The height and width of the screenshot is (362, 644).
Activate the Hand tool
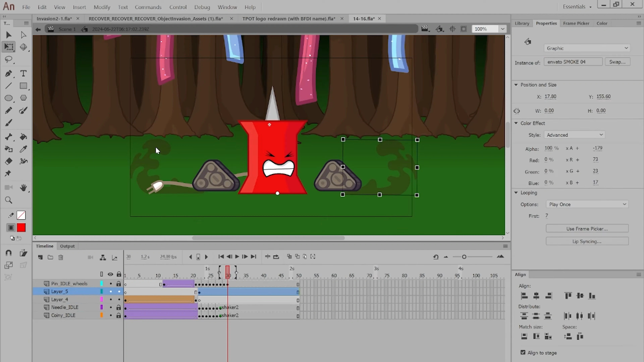click(x=23, y=188)
